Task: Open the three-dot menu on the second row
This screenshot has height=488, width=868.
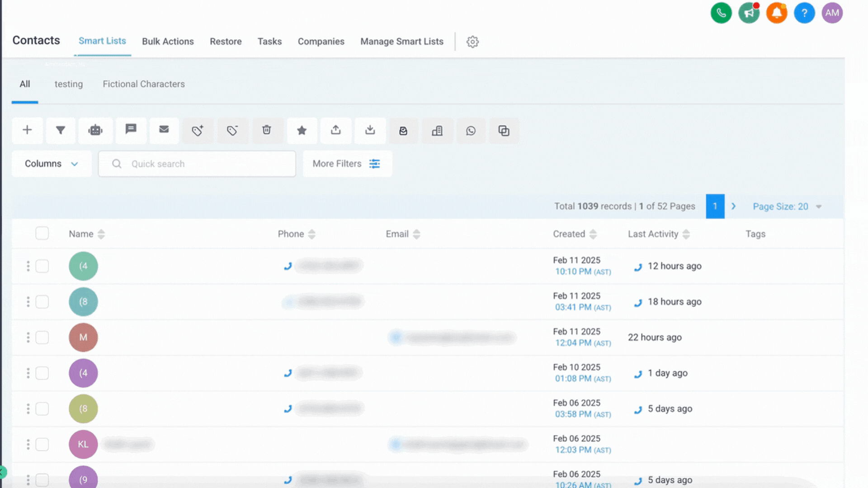Action: pyautogui.click(x=28, y=301)
